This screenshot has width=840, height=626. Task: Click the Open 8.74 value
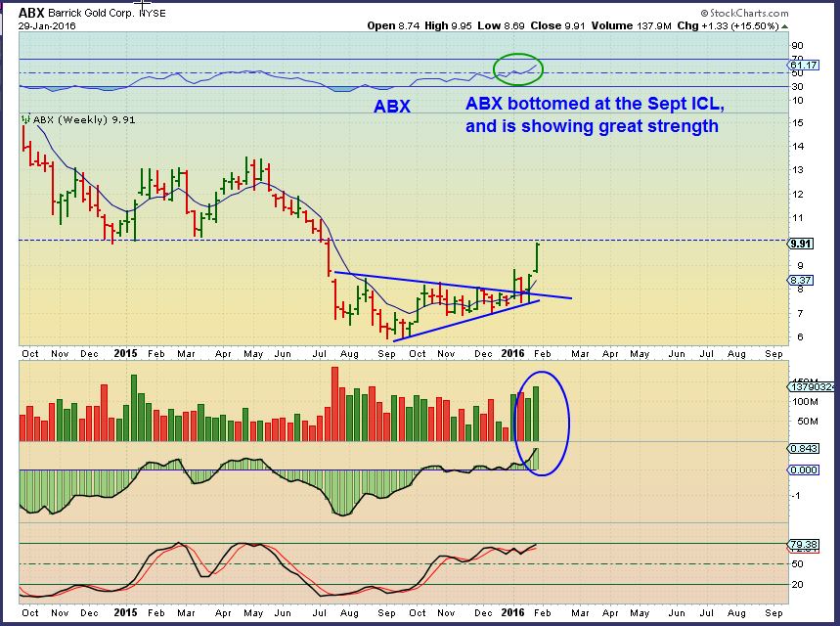[394, 25]
